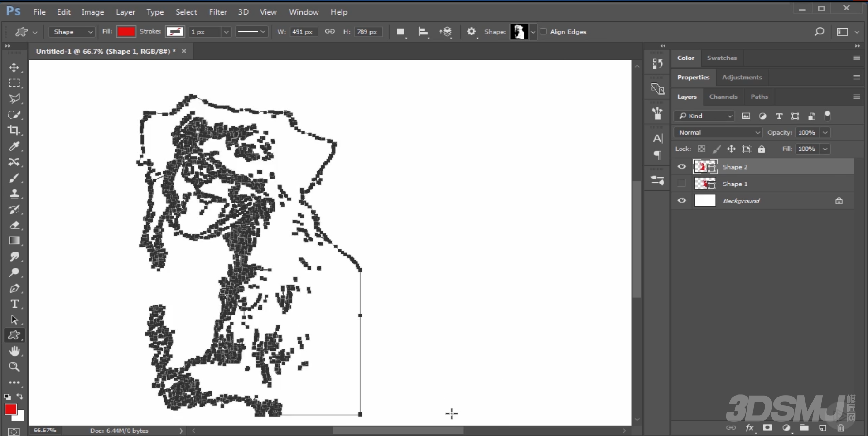Click the height H input field
868x436 pixels.
tap(367, 32)
